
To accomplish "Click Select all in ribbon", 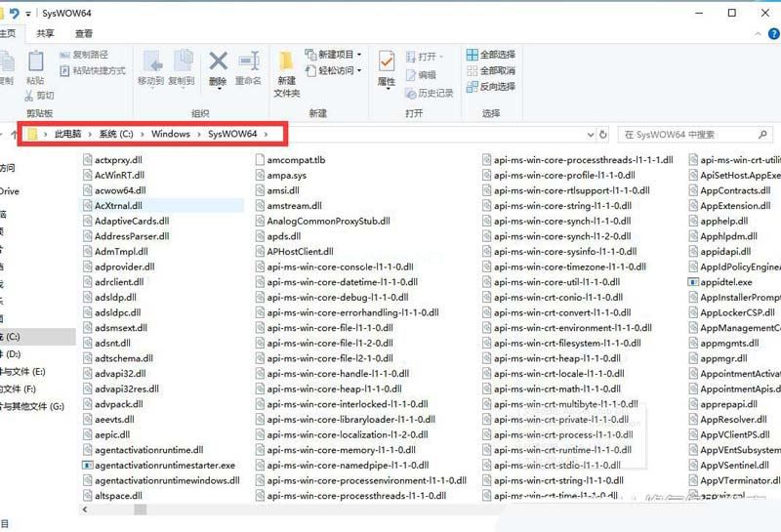I will [491, 55].
